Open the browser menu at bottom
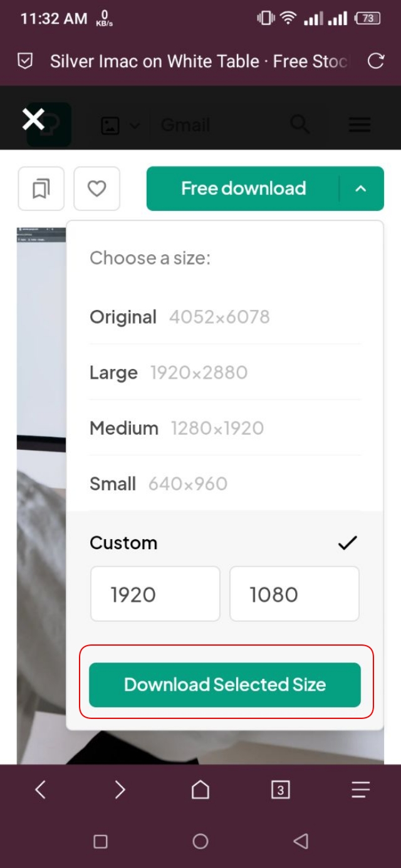The height and width of the screenshot is (868, 401). click(x=360, y=790)
